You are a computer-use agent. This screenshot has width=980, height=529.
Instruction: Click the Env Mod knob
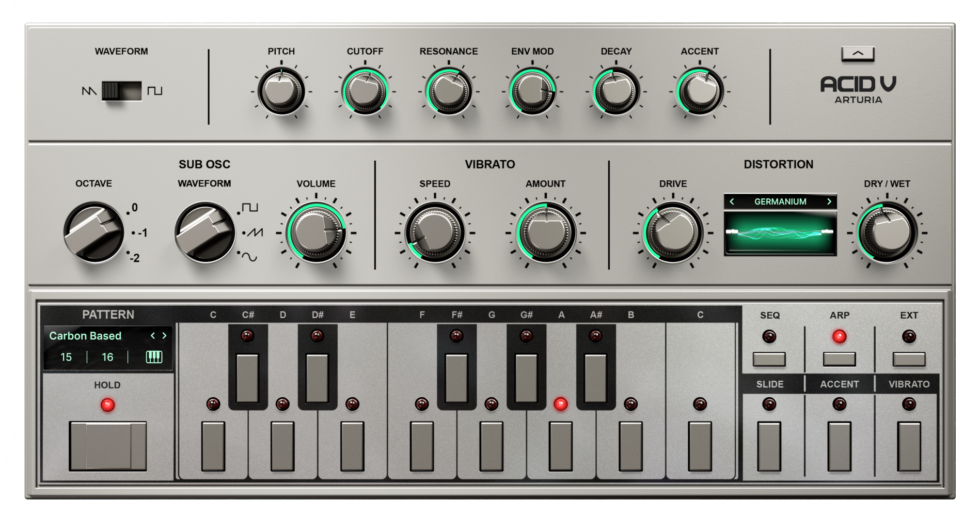pos(532,91)
